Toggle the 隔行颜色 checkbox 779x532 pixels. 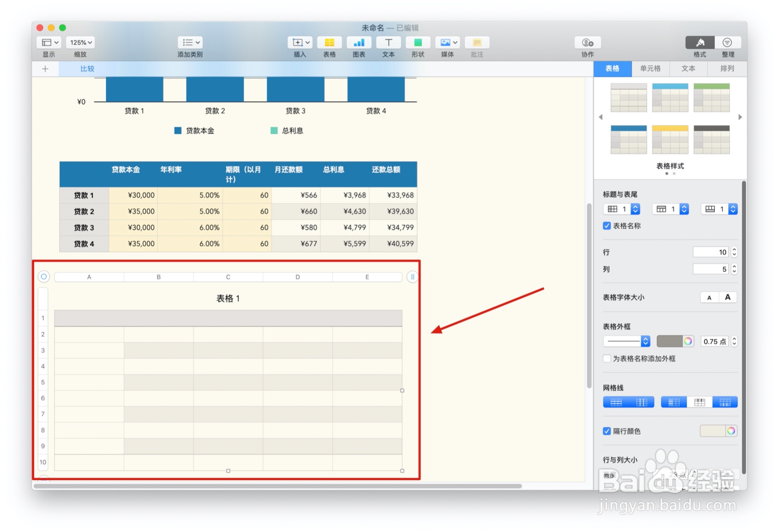tap(607, 431)
